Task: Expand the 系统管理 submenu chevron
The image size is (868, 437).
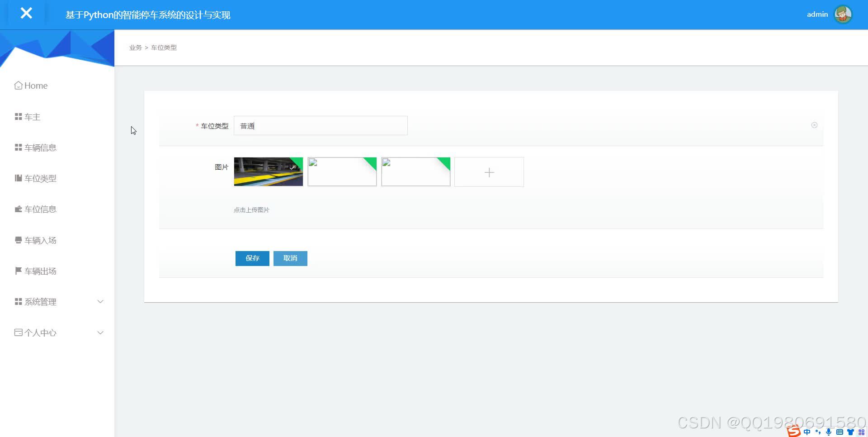Action: (x=100, y=302)
